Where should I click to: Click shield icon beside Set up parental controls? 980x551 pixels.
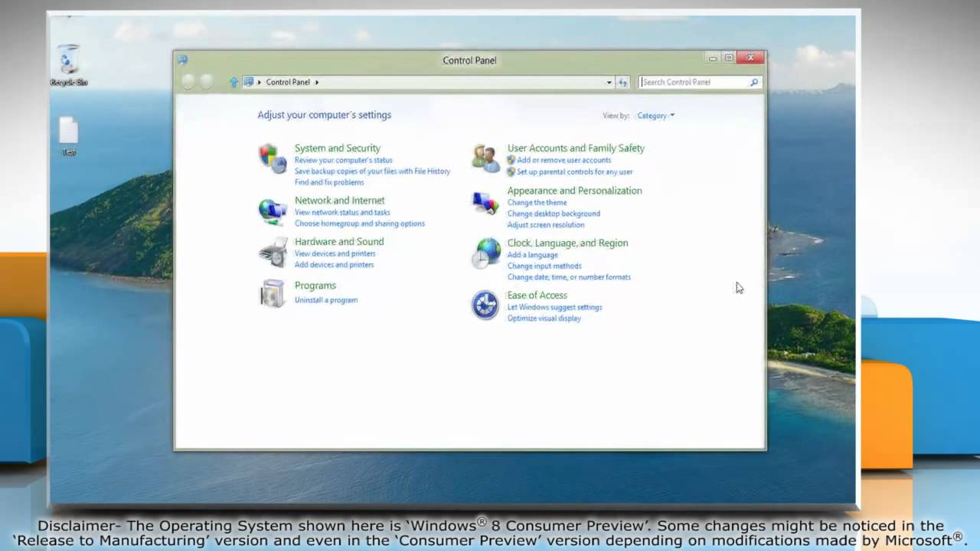[x=511, y=171]
